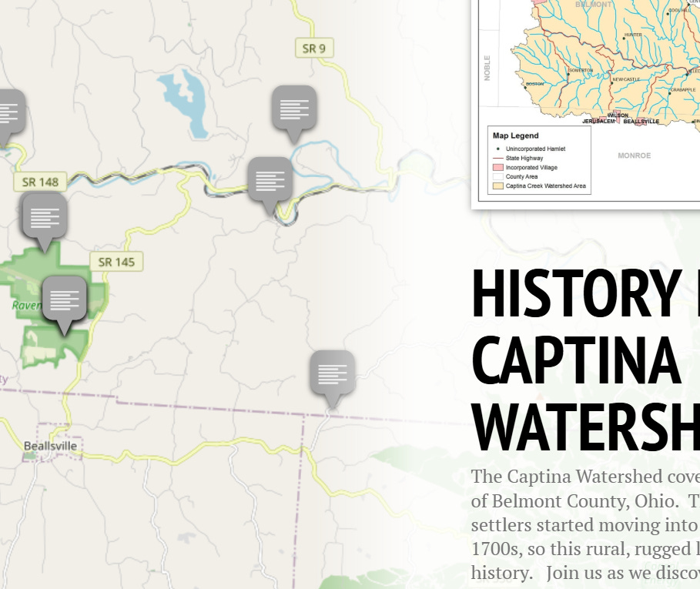Click the paragraph starting "The Captina Watershed"

585,525
